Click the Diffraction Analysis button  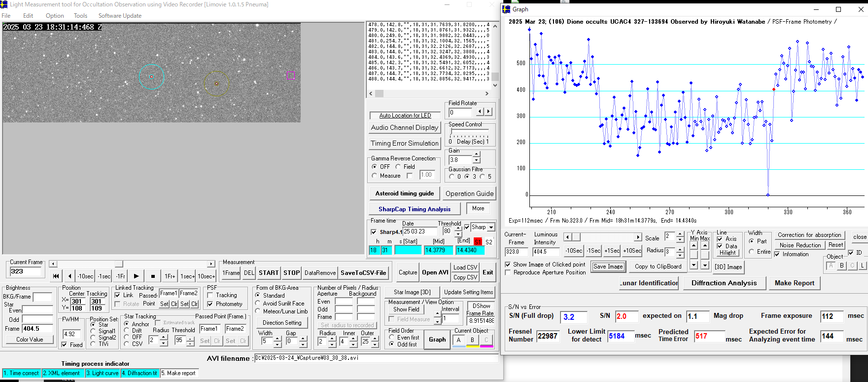[x=724, y=283]
